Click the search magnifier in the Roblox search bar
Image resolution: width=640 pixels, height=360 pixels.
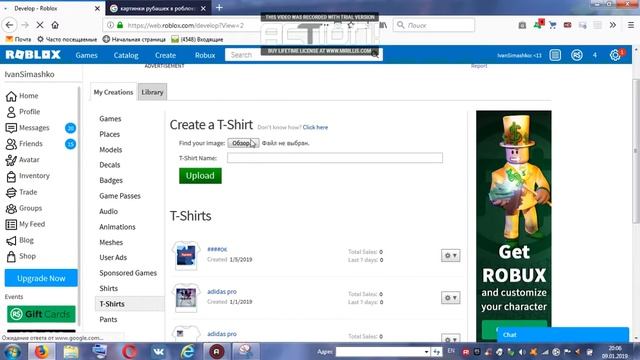point(375,54)
